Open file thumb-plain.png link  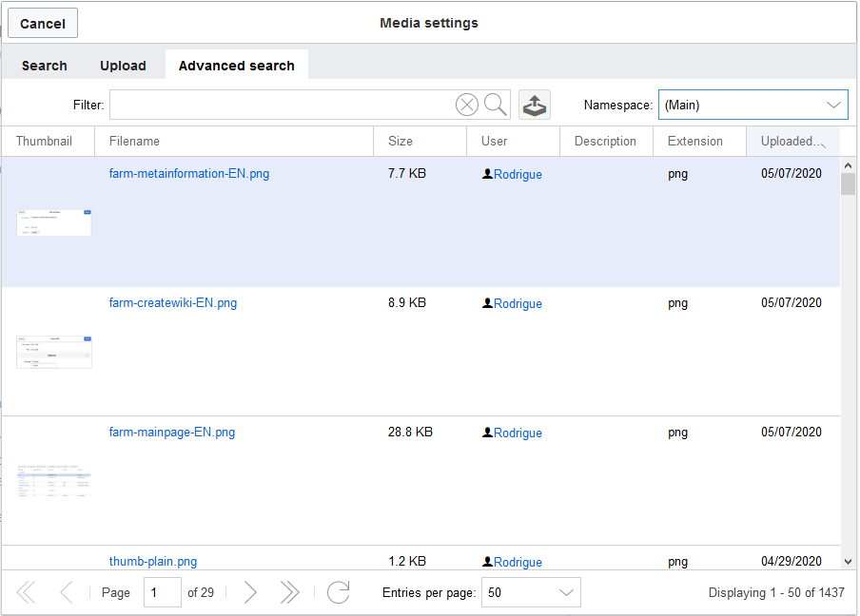point(153,562)
